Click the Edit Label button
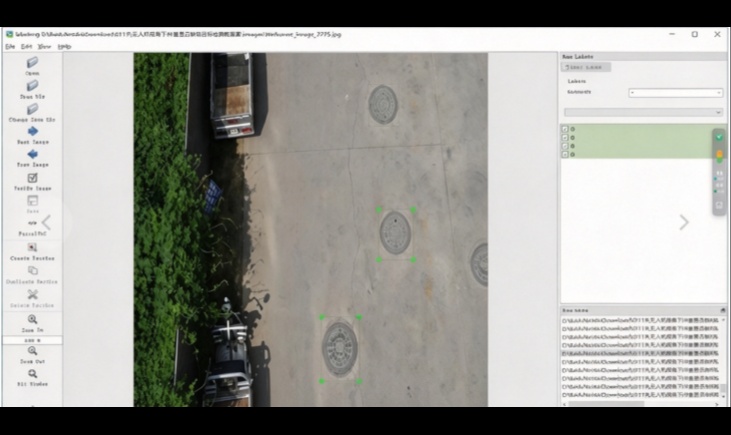Viewport: 731px width, 435px height. (x=586, y=67)
